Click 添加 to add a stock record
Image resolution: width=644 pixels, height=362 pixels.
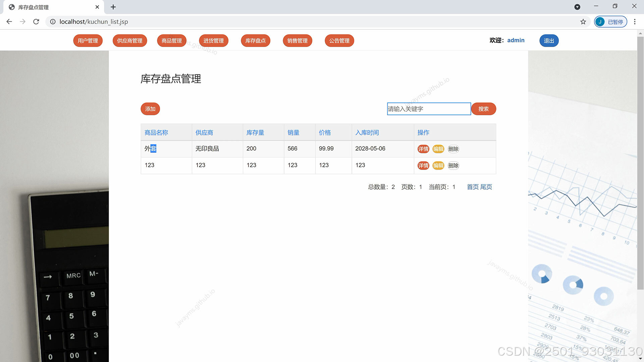click(x=150, y=109)
